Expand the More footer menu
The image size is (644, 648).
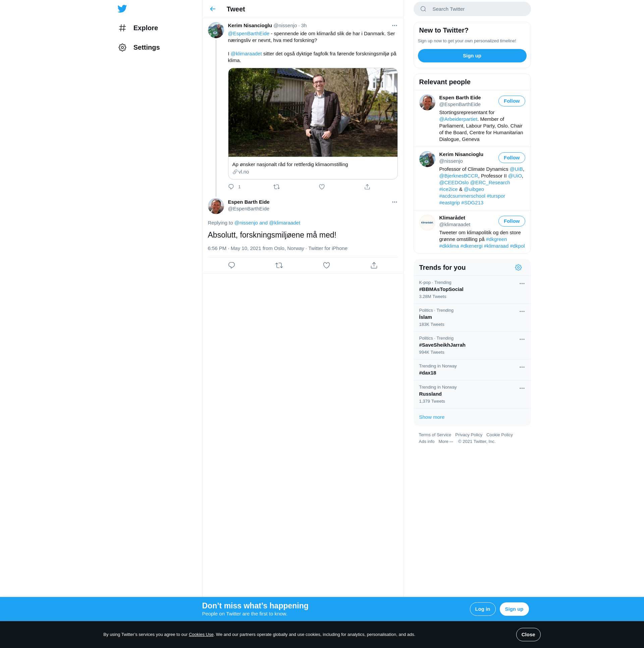coord(446,442)
